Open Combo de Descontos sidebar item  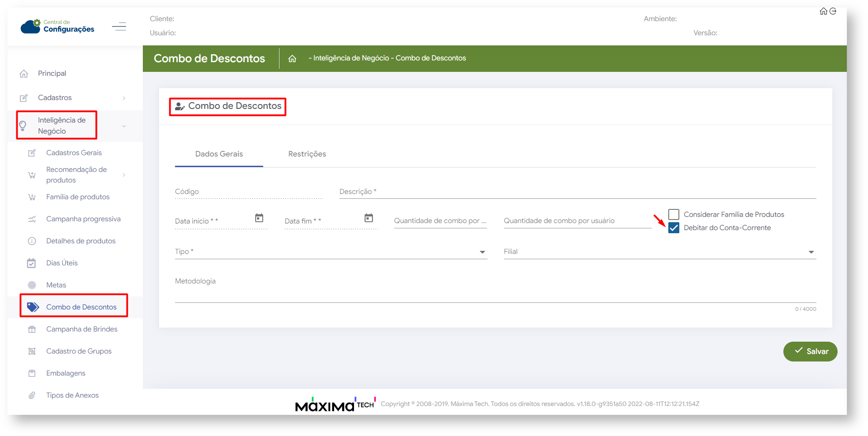point(82,307)
